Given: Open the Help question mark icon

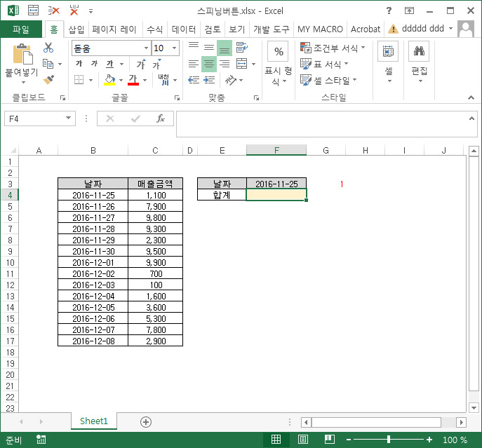Looking at the screenshot, I should point(389,11).
